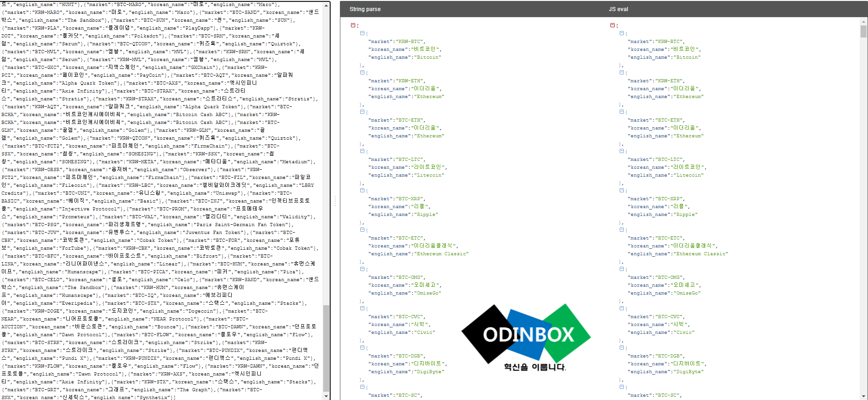Screen dimensions: 868x400
Task: Select "english_name":"Bitcoin" in JS eval
Action: (664, 57)
